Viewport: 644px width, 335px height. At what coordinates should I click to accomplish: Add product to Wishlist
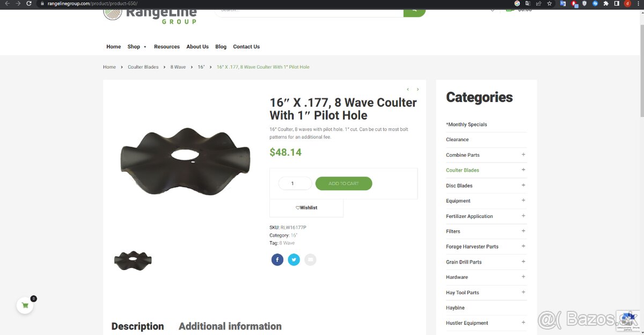point(306,208)
